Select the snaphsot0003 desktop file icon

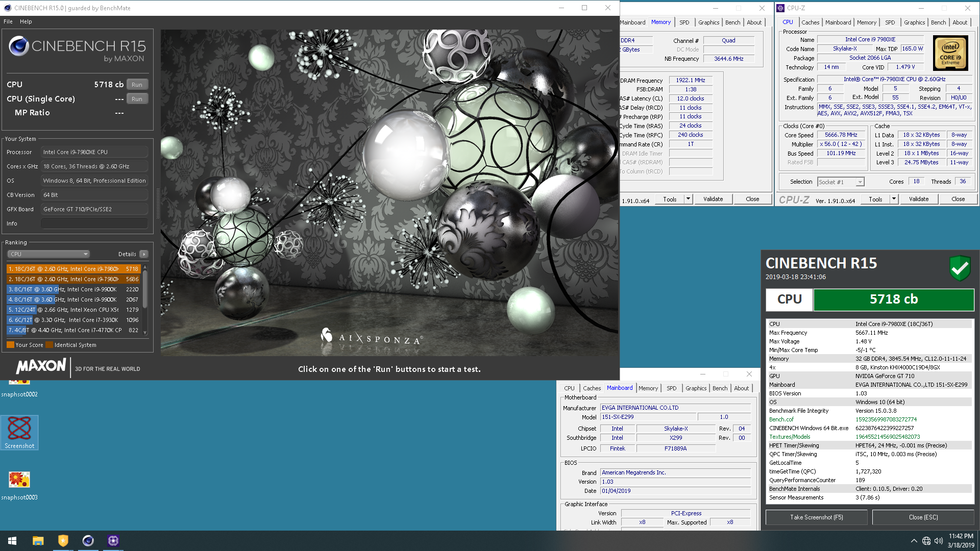tap(19, 485)
